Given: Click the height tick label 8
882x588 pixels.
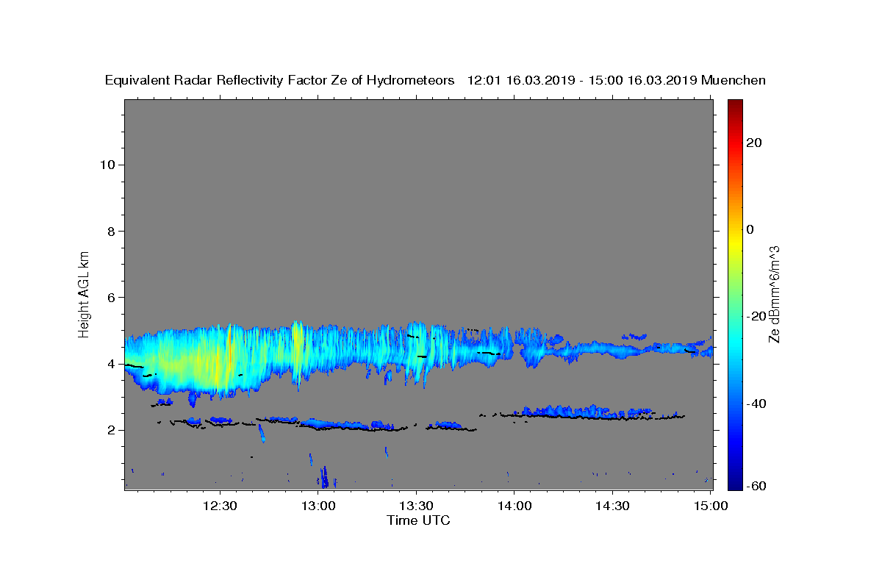Looking at the screenshot, I should [x=111, y=231].
